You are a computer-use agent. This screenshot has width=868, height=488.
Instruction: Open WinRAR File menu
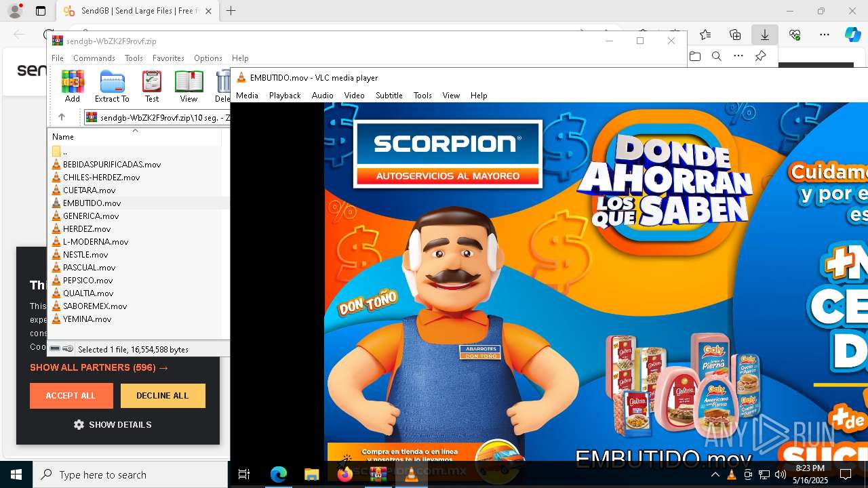[x=58, y=58]
